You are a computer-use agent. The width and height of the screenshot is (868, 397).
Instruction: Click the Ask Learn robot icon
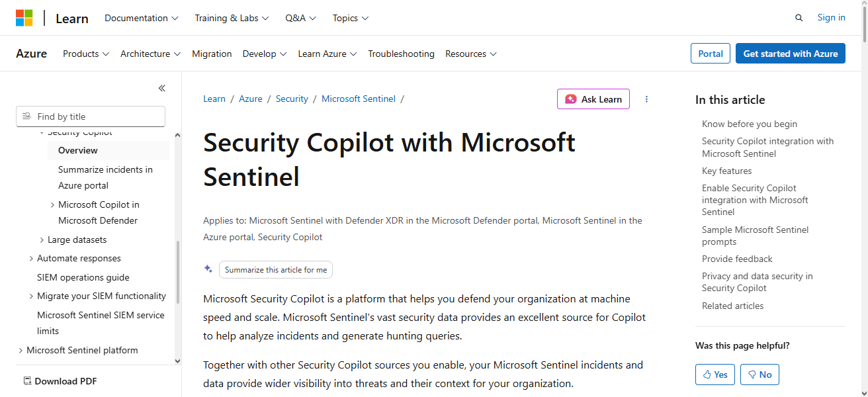click(571, 99)
